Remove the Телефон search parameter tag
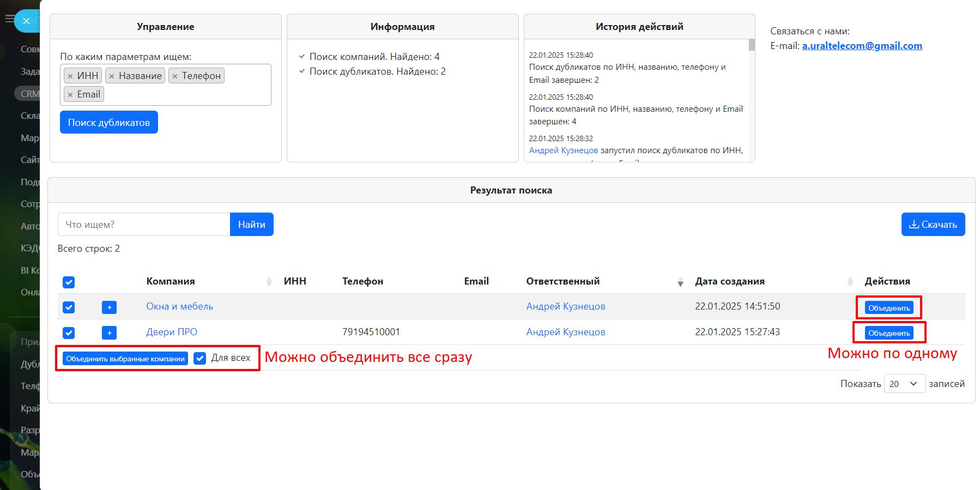 point(175,76)
